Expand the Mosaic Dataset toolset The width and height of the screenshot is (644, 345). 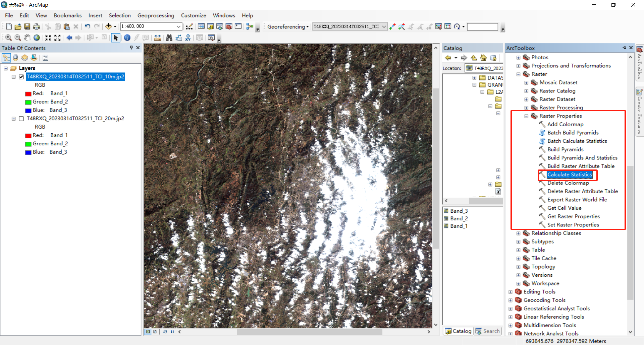pyautogui.click(x=527, y=83)
